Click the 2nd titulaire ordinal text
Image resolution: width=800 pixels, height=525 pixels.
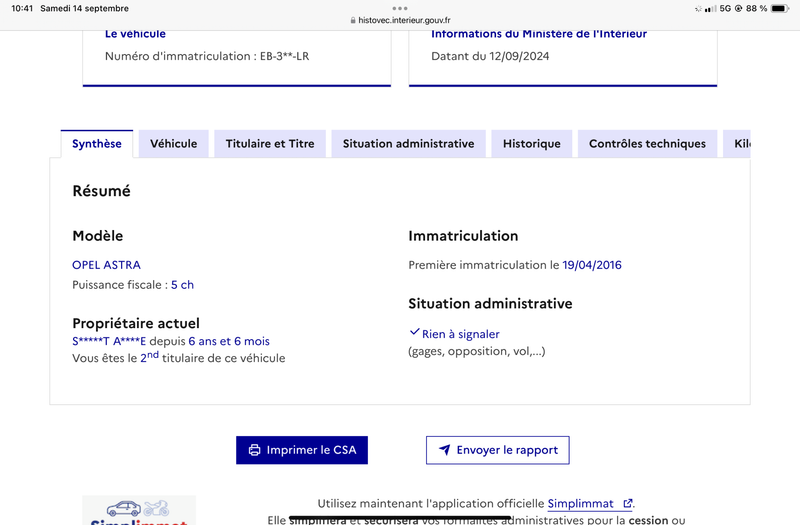click(149, 357)
